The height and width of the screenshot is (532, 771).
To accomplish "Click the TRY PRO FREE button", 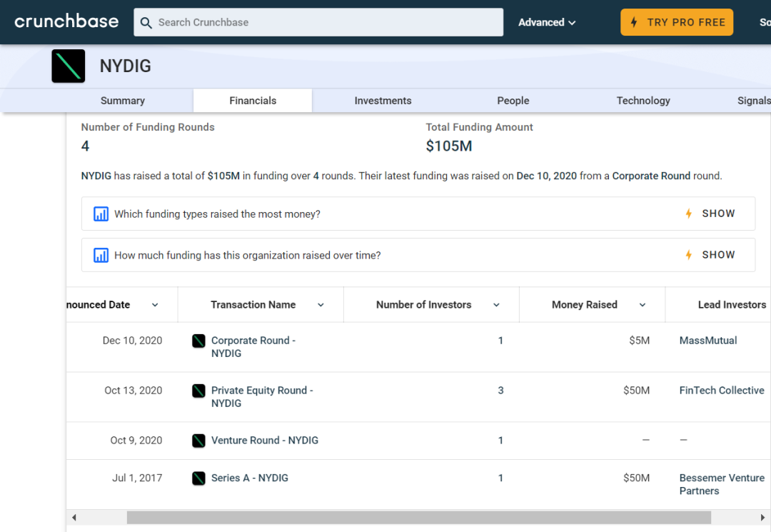I will click(677, 22).
